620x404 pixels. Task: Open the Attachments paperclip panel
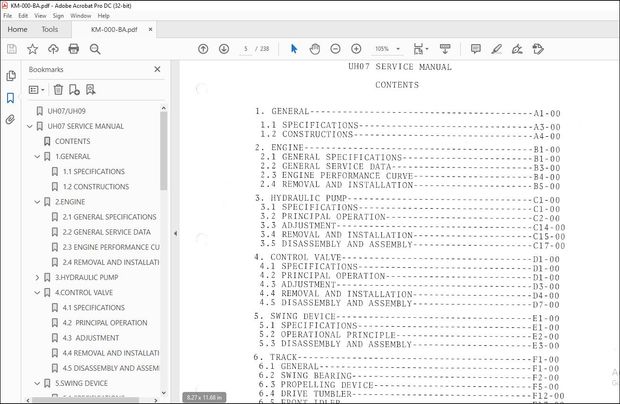[11, 119]
